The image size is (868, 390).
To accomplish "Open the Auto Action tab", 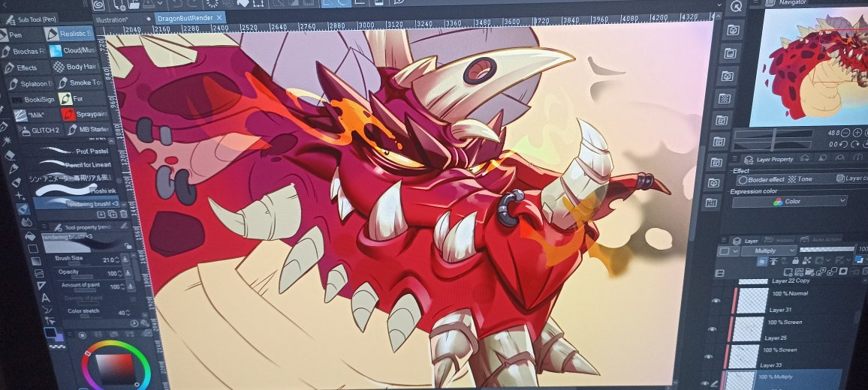I will [x=821, y=239].
